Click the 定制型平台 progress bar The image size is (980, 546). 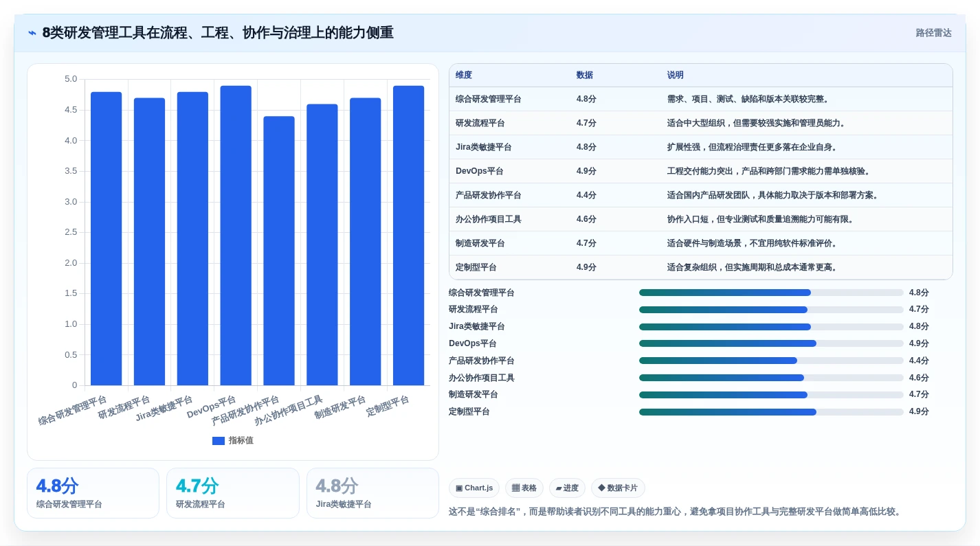[771, 412]
